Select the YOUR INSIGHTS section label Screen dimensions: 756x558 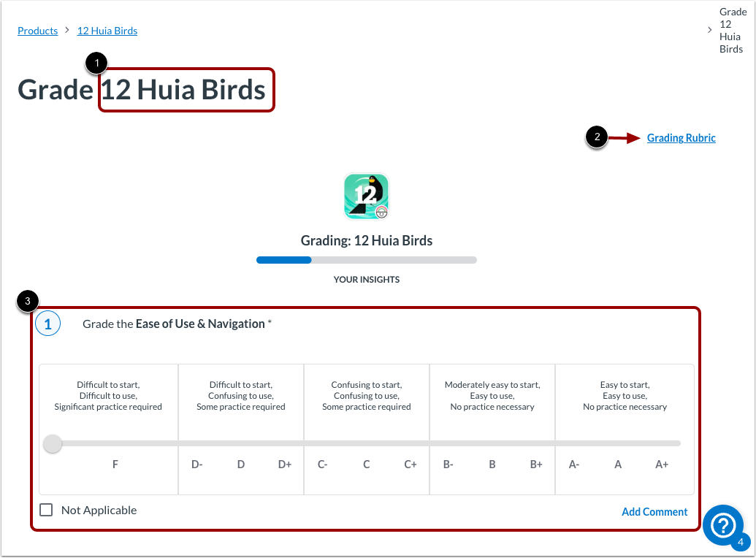366,279
